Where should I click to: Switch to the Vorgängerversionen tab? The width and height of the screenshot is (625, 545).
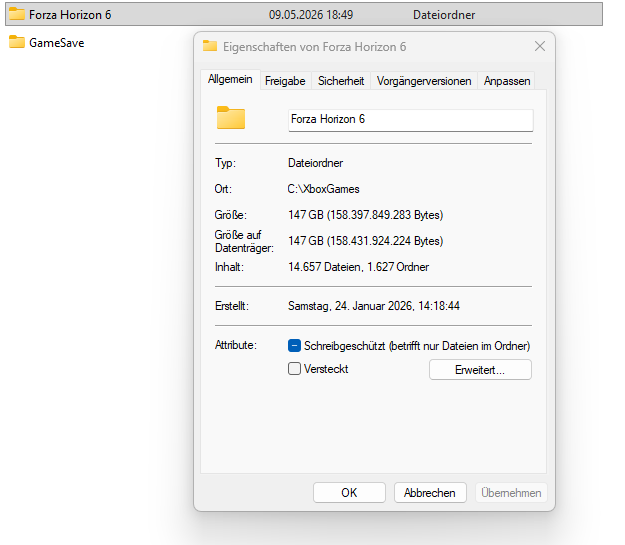[x=424, y=81]
